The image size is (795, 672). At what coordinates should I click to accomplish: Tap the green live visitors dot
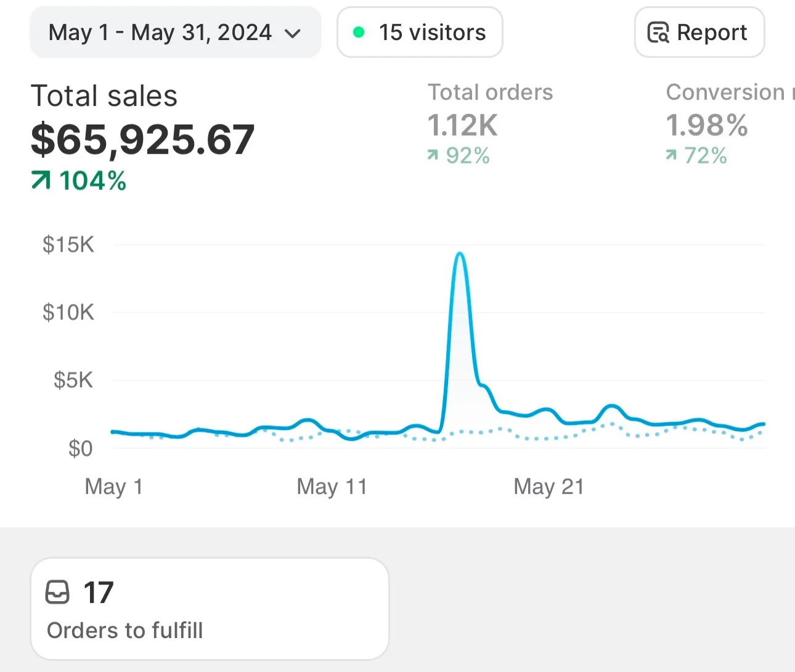coord(359,32)
